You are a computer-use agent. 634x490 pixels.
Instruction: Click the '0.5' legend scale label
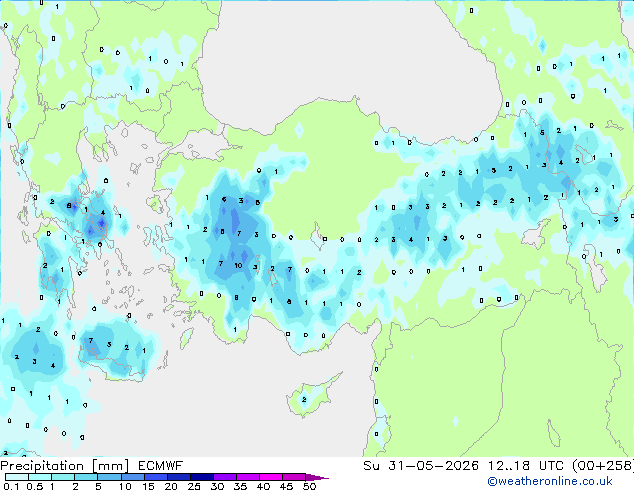coord(35,486)
